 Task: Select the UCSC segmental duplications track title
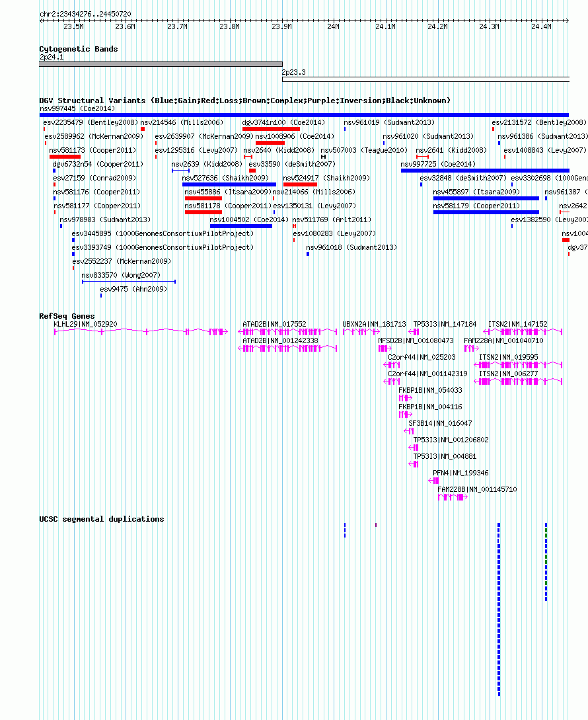[x=102, y=519]
